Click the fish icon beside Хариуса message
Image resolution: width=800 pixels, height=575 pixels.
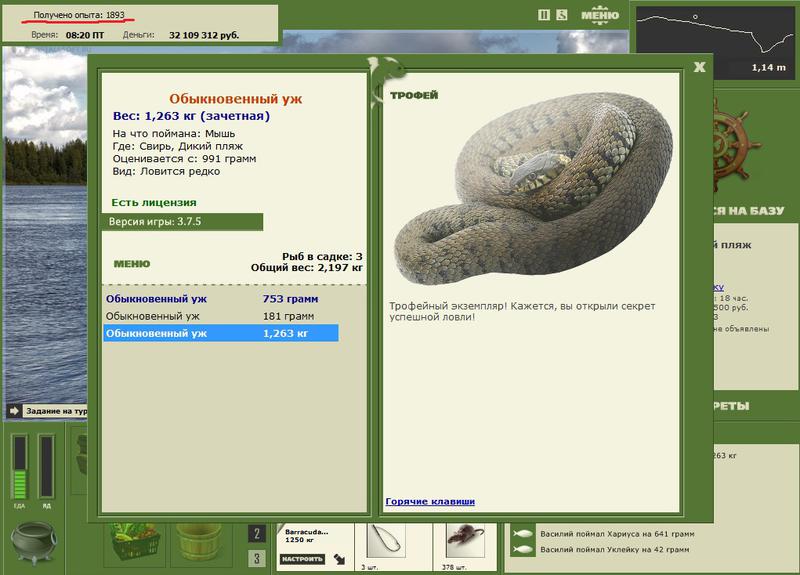522,534
